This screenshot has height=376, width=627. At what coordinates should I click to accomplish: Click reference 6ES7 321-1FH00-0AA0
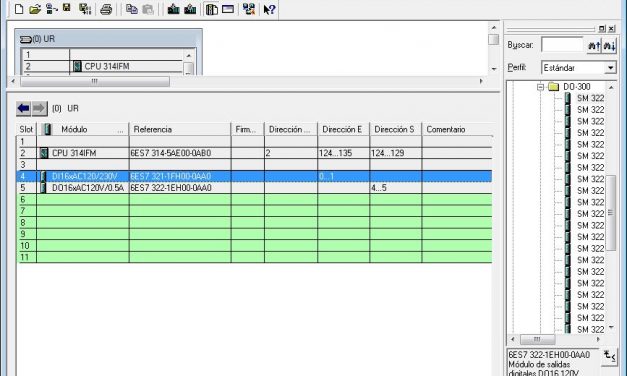click(x=171, y=176)
